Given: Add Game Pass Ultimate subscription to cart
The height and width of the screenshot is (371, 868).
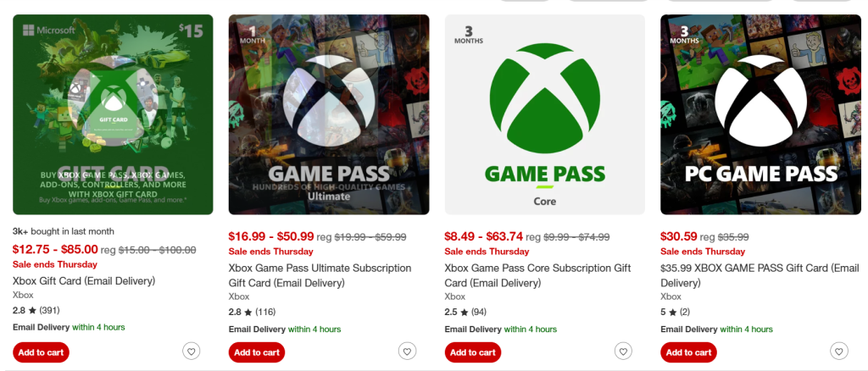Looking at the screenshot, I should pyautogui.click(x=257, y=352).
